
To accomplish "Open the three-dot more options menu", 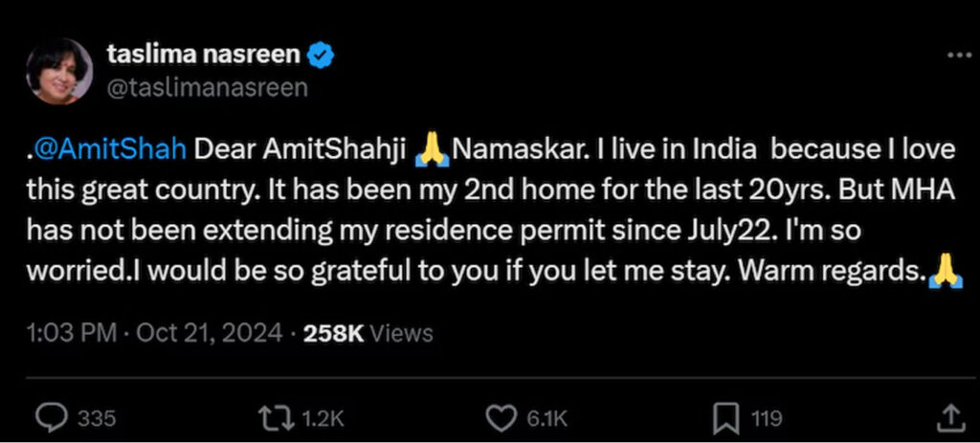I will tap(958, 55).
